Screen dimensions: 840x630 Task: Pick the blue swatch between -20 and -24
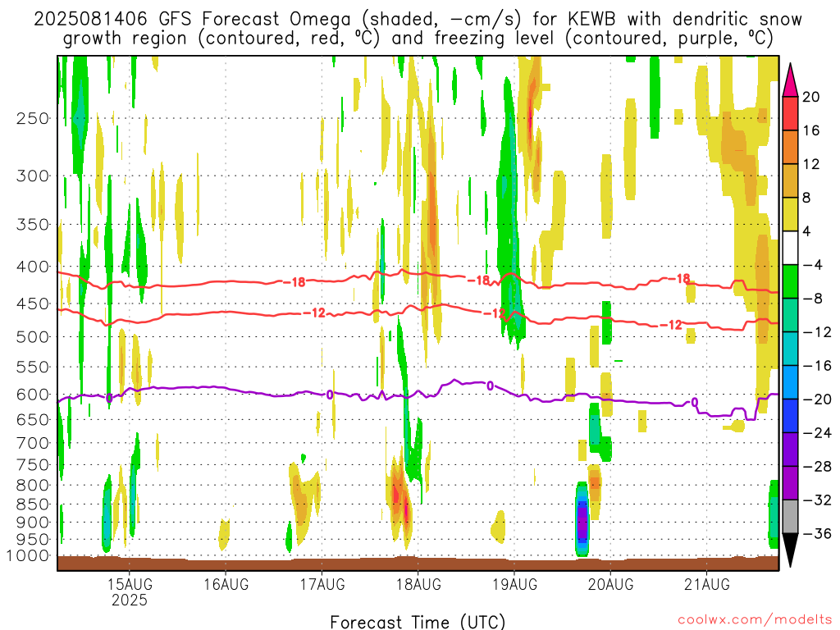click(x=790, y=416)
